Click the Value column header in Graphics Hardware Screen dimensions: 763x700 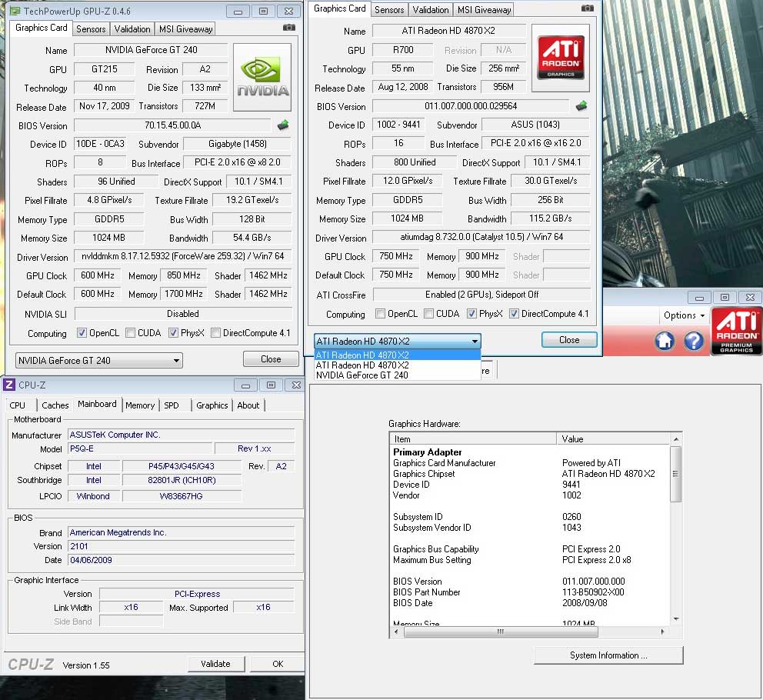(614, 438)
